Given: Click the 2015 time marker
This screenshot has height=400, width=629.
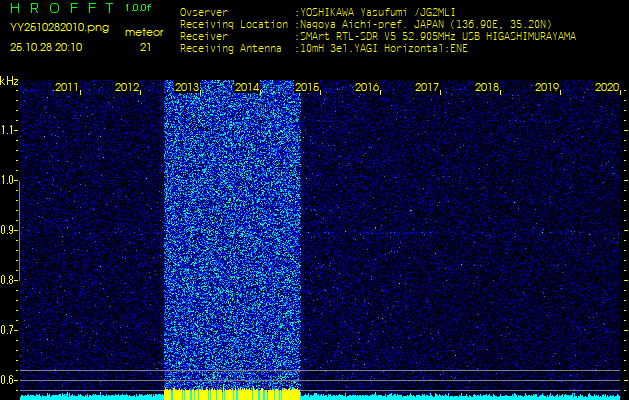Looking at the screenshot, I should click(x=307, y=87).
